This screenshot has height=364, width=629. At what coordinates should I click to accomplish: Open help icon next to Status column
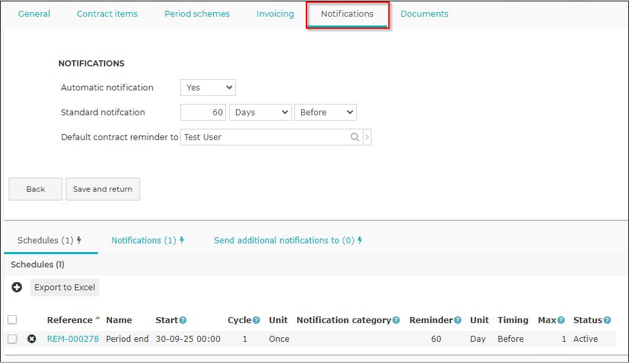click(x=608, y=320)
